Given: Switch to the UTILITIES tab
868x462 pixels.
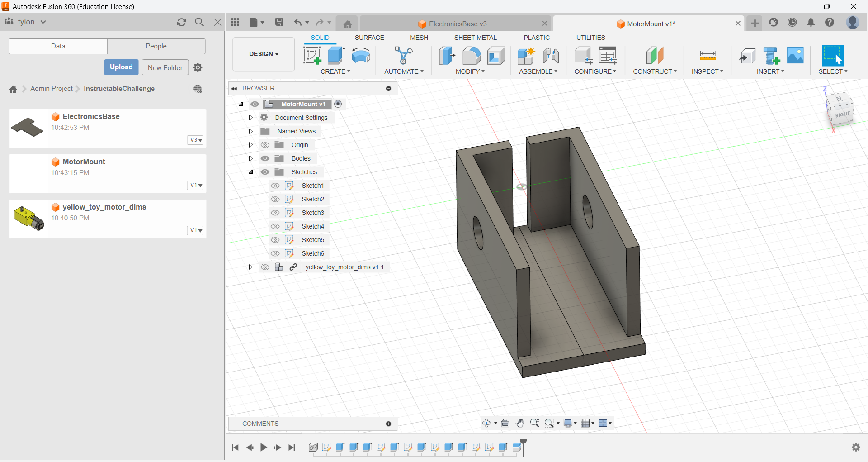Looking at the screenshot, I should (x=590, y=38).
